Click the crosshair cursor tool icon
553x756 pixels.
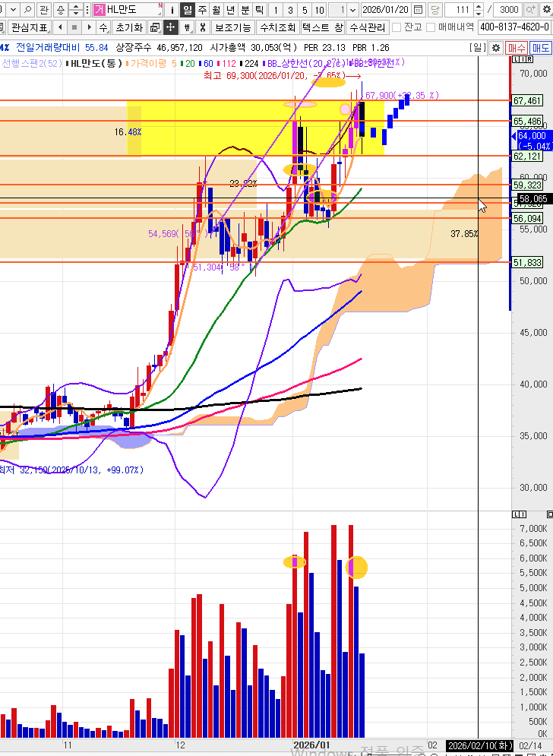coord(171,27)
